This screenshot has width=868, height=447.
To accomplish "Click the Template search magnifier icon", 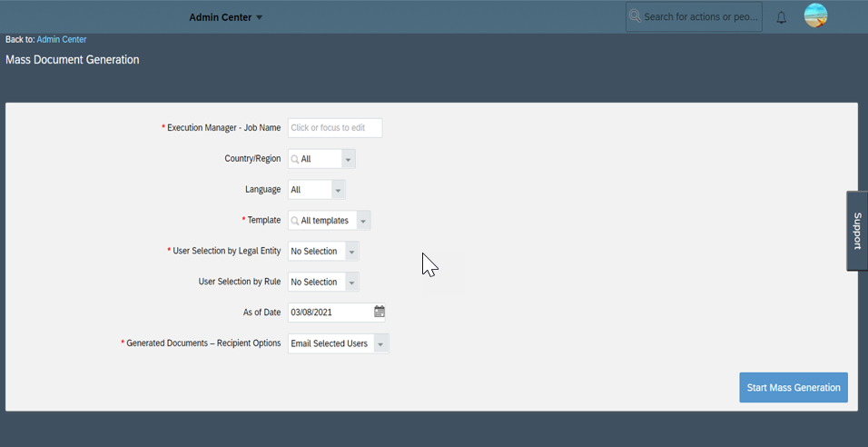I will [295, 221].
